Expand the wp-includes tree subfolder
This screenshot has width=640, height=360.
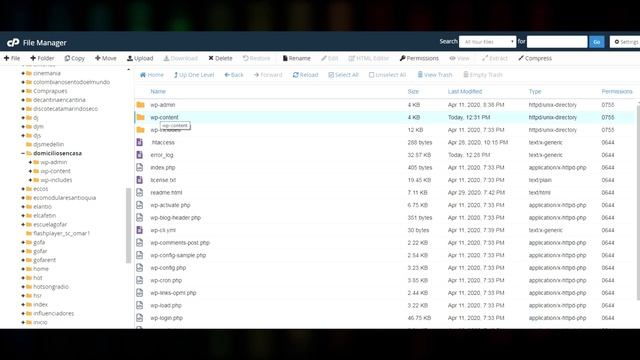[30, 180]
